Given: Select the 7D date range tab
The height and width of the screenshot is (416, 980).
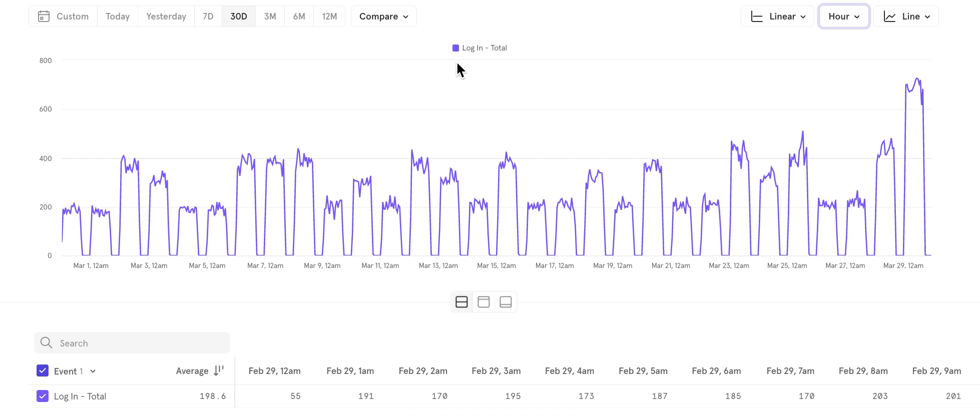Looking at the screenshot, I should point(208,16).
